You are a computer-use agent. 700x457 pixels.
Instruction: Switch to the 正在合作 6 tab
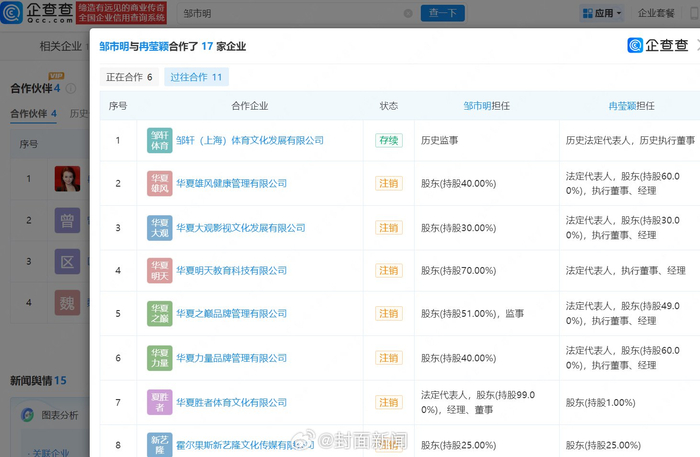click(129, 77)
